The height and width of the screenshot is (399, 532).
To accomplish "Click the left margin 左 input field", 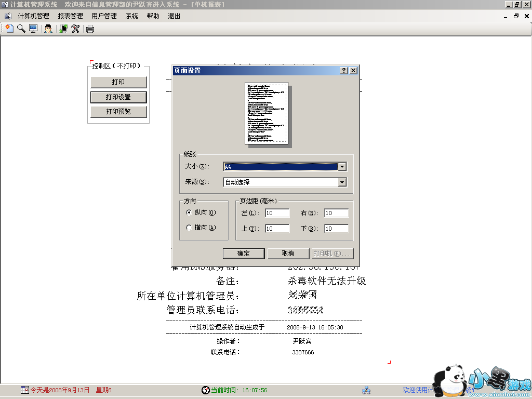I will click(277, 213).
